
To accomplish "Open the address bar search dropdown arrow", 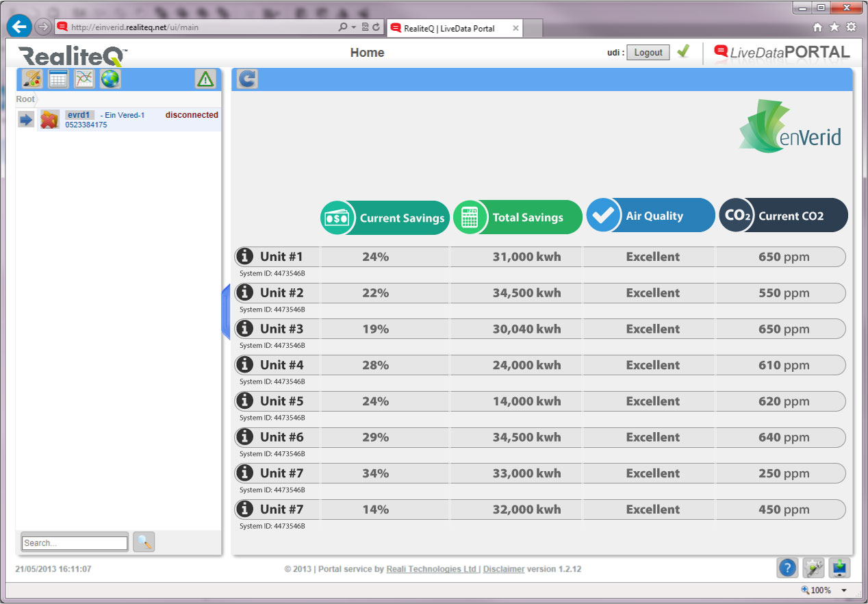I will [353, 27].
